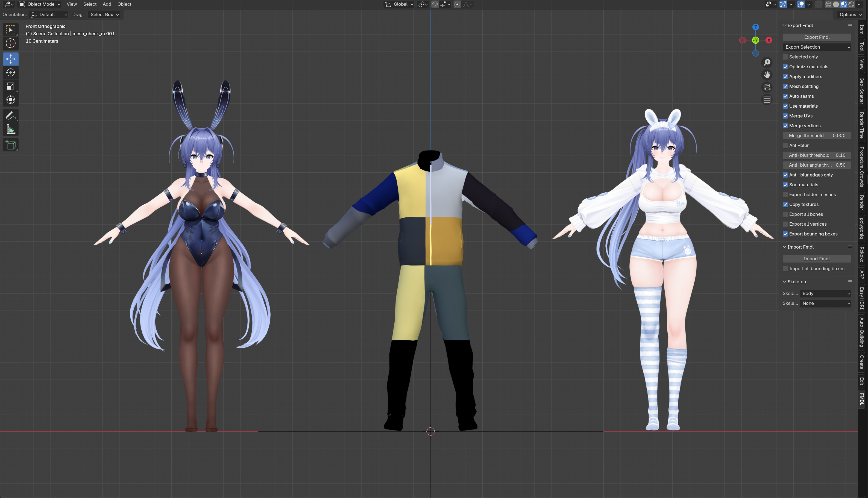Enable the Anti-blur checkbox

click(785, 145)
